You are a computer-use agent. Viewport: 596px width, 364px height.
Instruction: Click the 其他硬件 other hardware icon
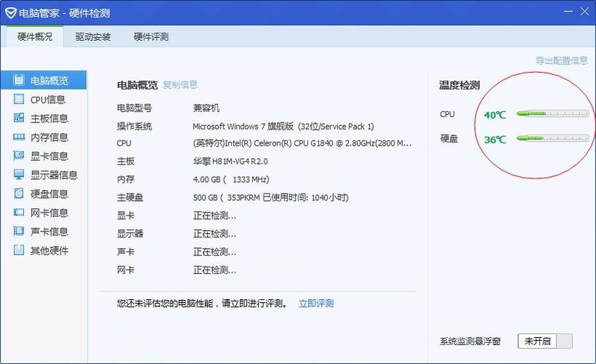19,250
